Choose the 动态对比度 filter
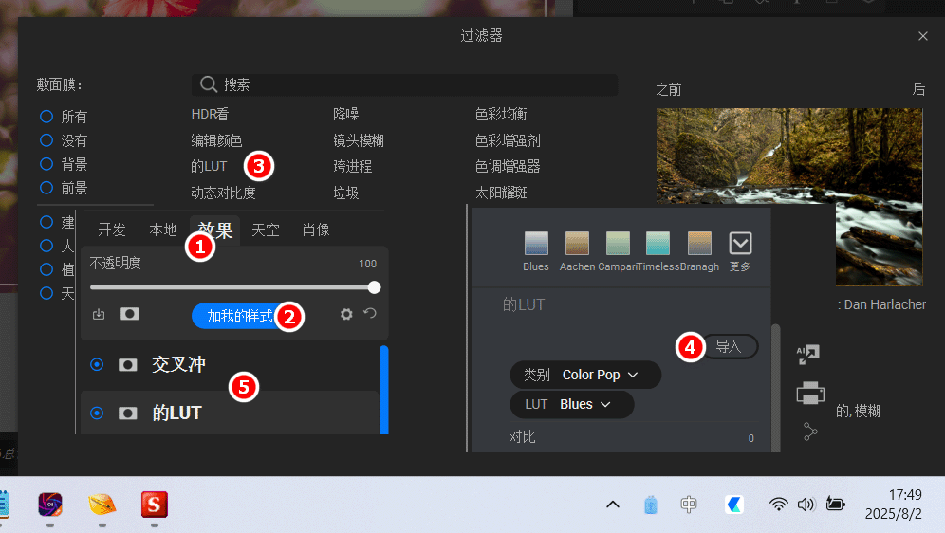The height and width of the screenshot is (533, 945). point(223,193)
